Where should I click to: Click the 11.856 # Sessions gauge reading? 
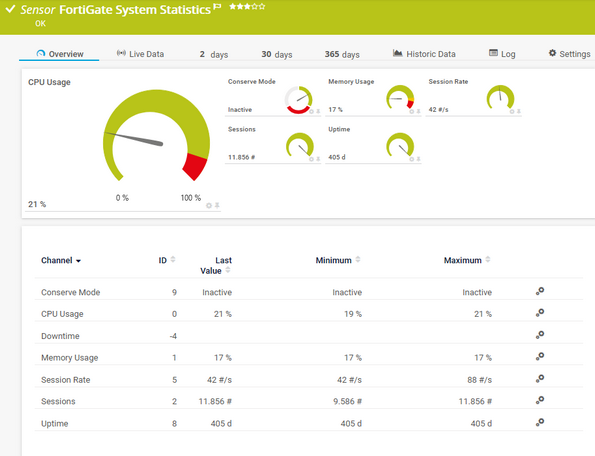pyautogui.click(x=241, y=157)
